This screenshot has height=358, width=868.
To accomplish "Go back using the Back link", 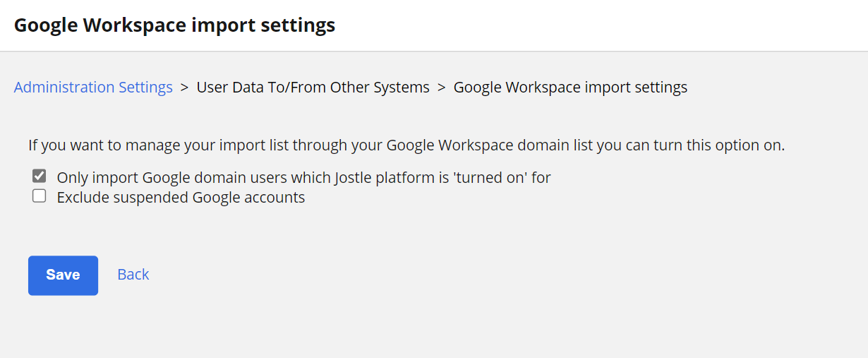I will (x=133, y=275).
